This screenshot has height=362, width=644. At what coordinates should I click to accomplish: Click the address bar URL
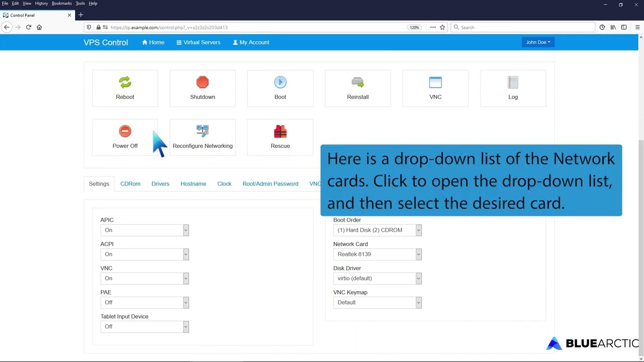[169, 27]
